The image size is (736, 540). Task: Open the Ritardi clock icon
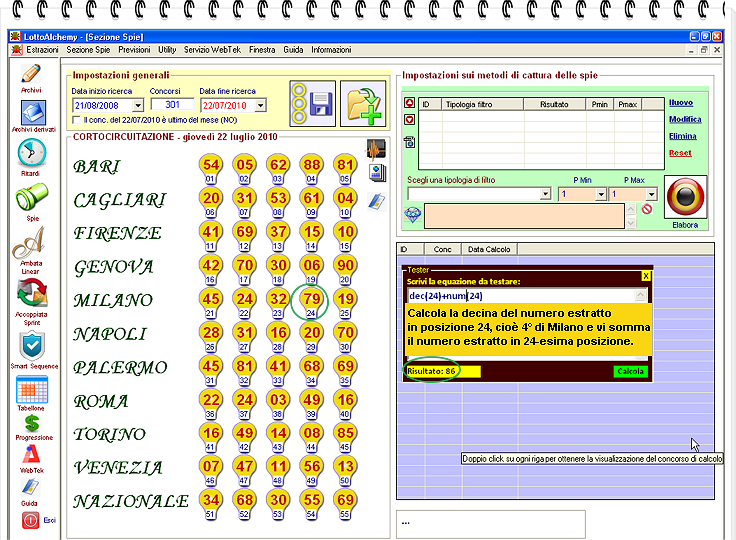coord(31,153)
